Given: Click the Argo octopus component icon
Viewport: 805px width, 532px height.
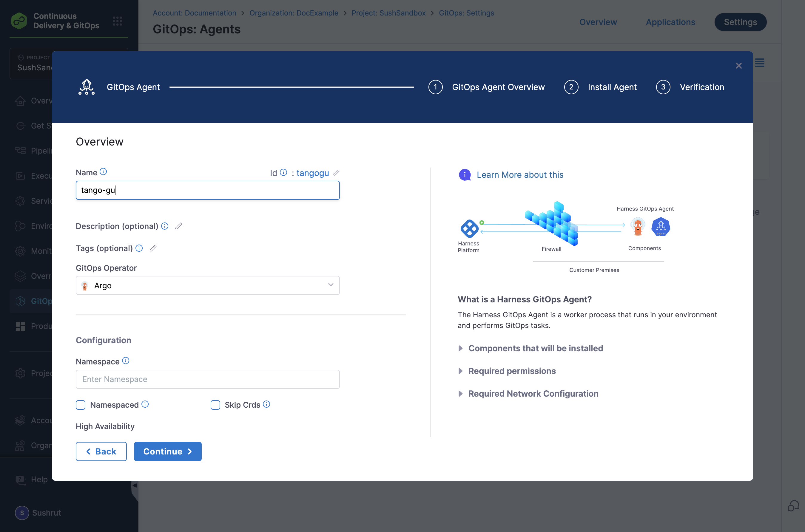Looking at the screenshot, I should (638, 227).
